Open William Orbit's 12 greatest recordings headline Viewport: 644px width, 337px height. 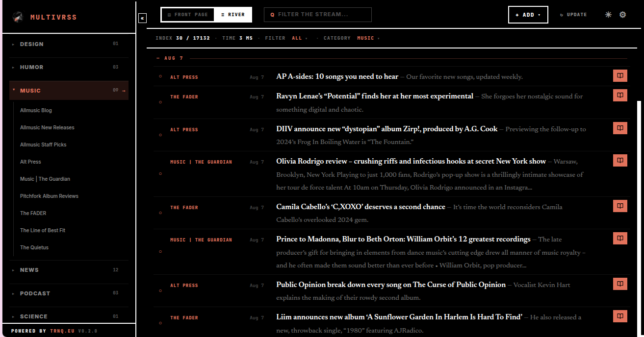[x=403, y=239]
